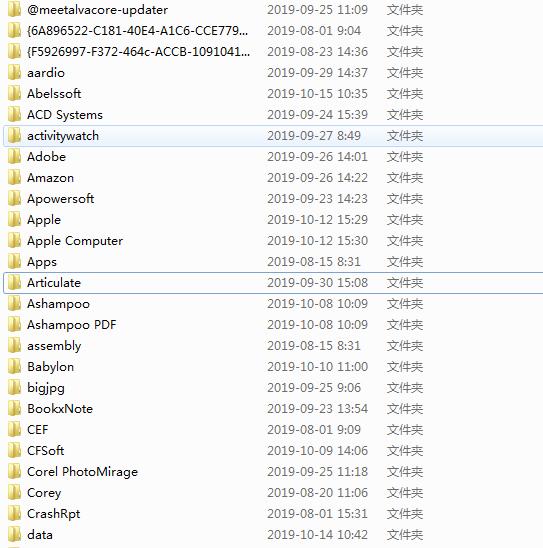Image resolution: width=543 pixels, height=548 pixels.
Task: Click the Babylon folder icon
Action: click(x=14, y=367)
